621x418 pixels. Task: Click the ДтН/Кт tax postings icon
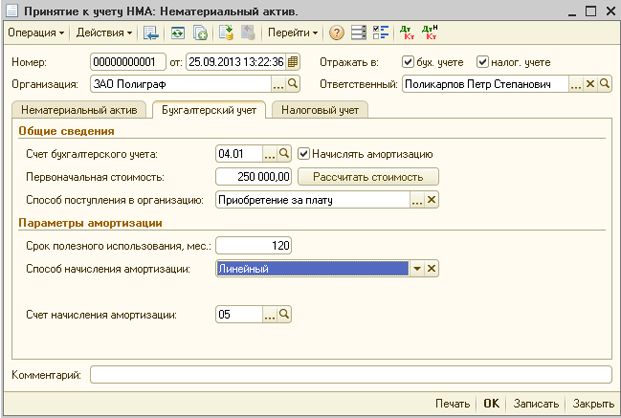click(x=429, y=32)
